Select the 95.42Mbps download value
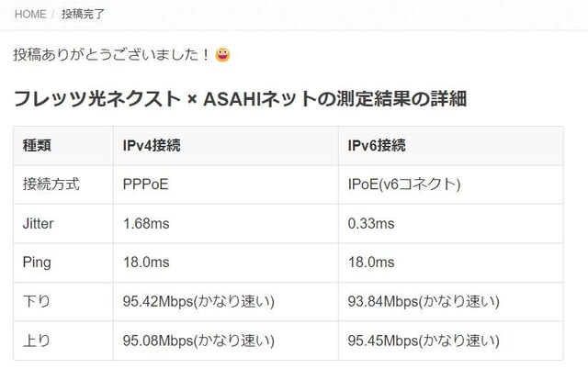This screenshot has width=588, height=380. [198, 302]
